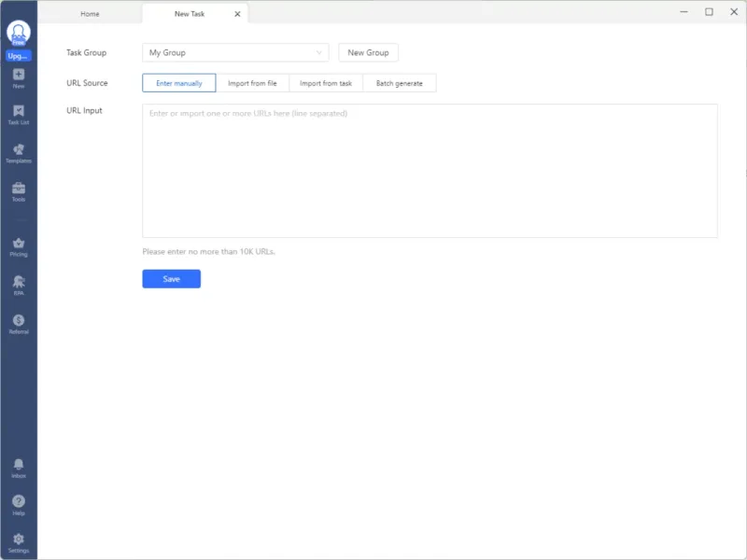The image size is (747, 560).
Task: Open the Inbox bell icon
Action: [x=19, y=469]
